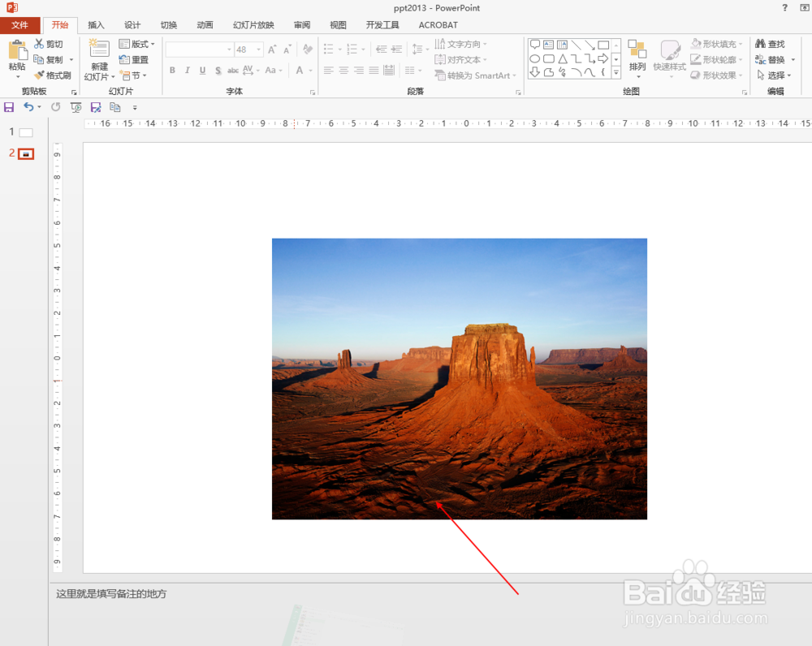Image resolution: width=812 pixels, height=646 pixels.
Task: Click the Undo arrow icon
Action: pos(28,107)
